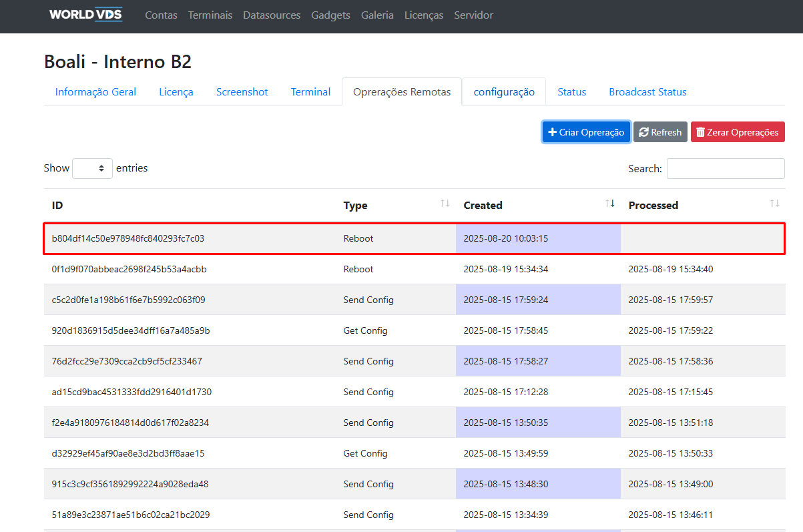Click processed time 2025-08-15 13:46:11
Viewport: 803px width, 532px height.
[x=671, y=515]
